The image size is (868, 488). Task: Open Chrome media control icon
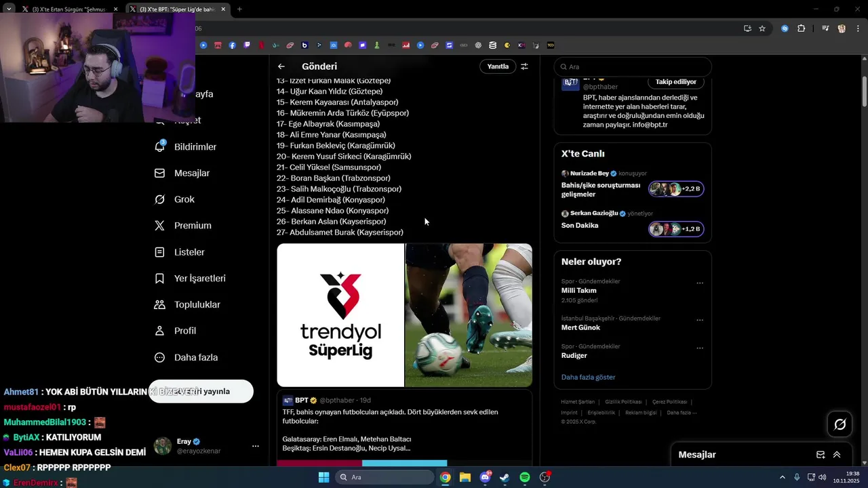click(x=825, y=28)
